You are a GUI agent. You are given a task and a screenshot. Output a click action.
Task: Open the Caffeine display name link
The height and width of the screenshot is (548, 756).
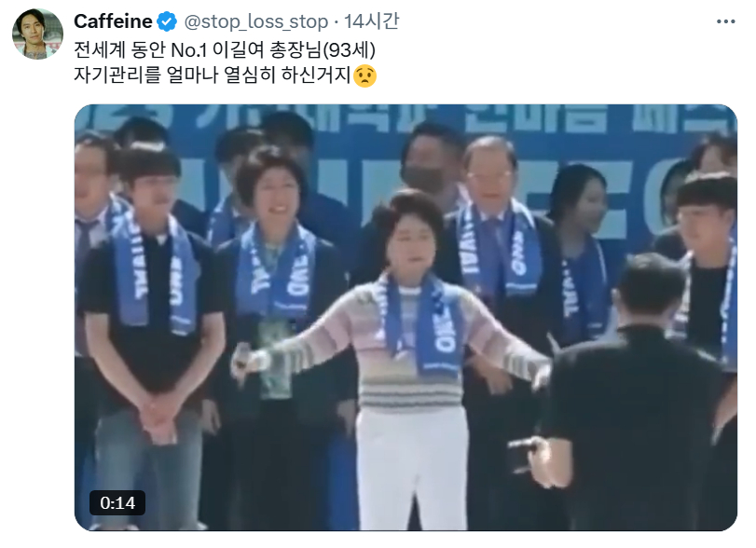(x=113, y=21)
